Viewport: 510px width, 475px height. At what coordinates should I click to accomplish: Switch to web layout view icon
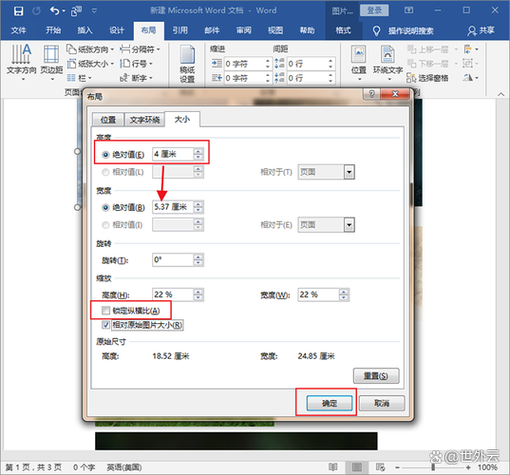[380, 467]
